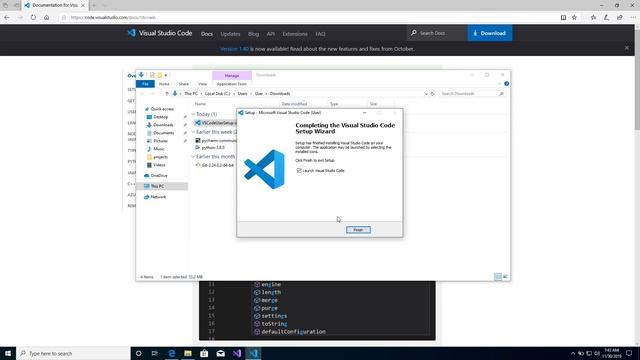Select OneDrive in the navigation pane
The height and width of the screenshot is (360, 640).
tap(159, 176)
